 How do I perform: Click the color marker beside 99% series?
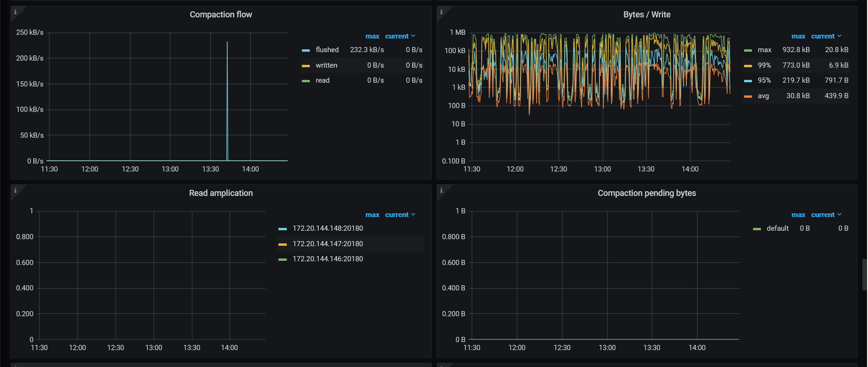(x=748, y=66)
